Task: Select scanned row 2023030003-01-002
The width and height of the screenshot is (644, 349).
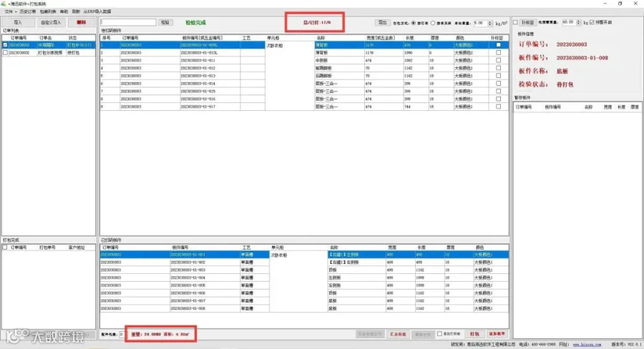Action: 304,262
